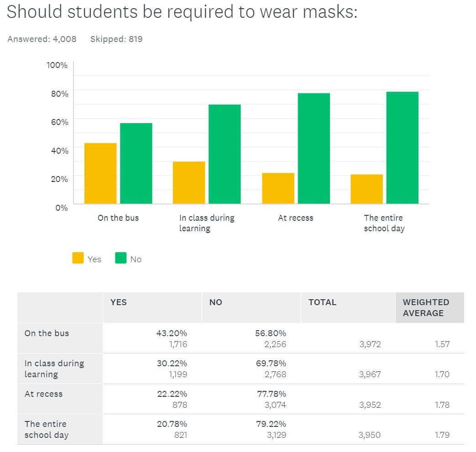Viewport: 476px width, 452px height.
Task: Click the Skipped: 819 text
Action: pyautogui.click(x=116, y=39)
